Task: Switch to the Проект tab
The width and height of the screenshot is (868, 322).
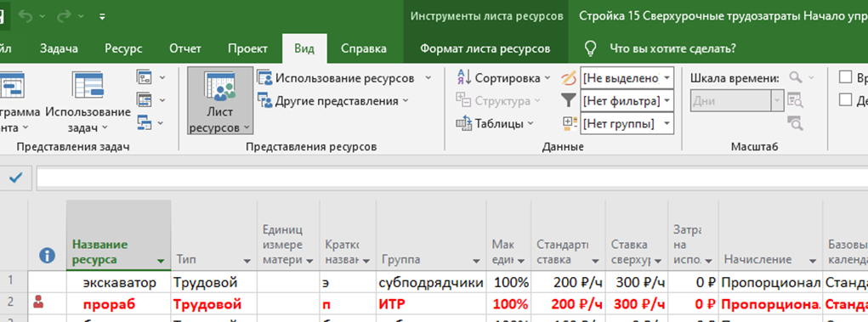Action: point(248,48)
